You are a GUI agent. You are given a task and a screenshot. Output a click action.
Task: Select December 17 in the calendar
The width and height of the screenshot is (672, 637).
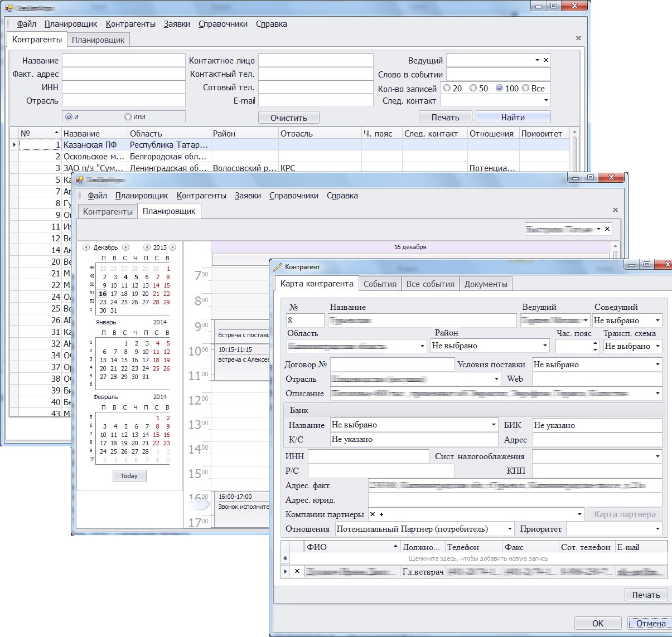(x=114, y=294)
